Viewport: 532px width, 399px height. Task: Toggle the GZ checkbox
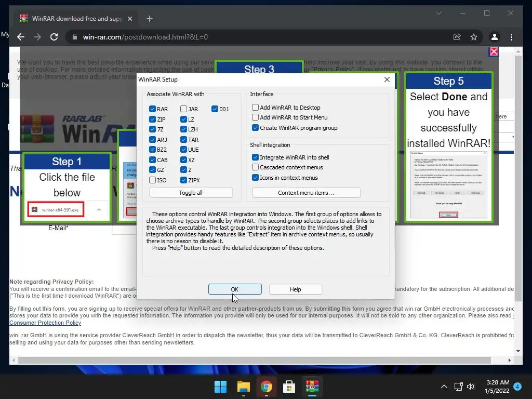tap(152, 170)
